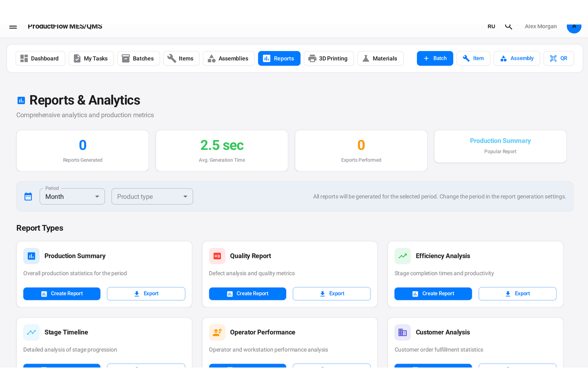Click the Materials flask icon
Screen dimensions: 588x392
click(x=366, y=58)
